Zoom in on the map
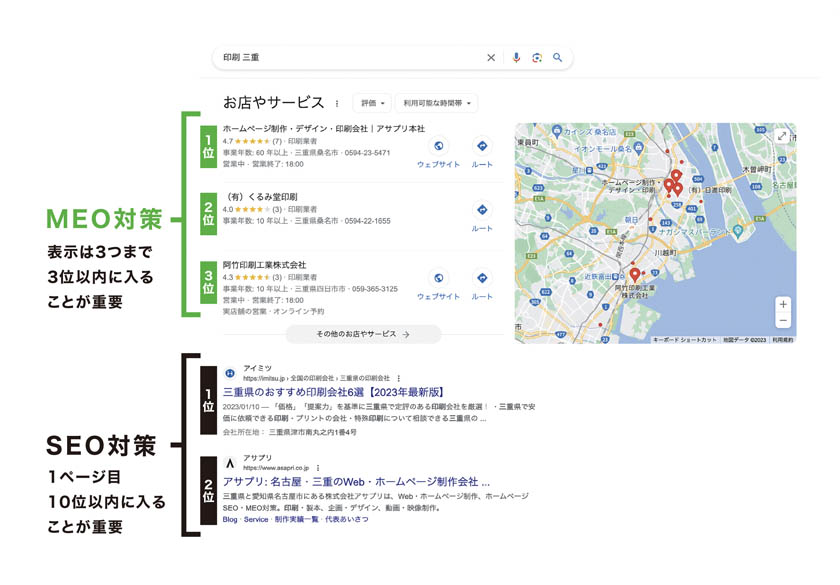Viewport: 840px width, 585px height. pyautogui.click(x=782, y=304)
